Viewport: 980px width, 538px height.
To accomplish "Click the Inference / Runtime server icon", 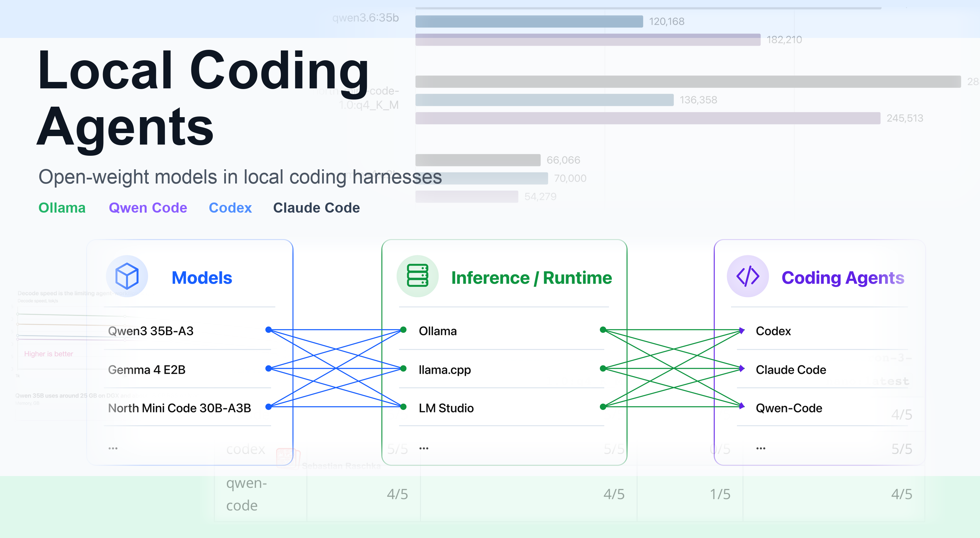I will pyautogui.click(x=417, y=276).
